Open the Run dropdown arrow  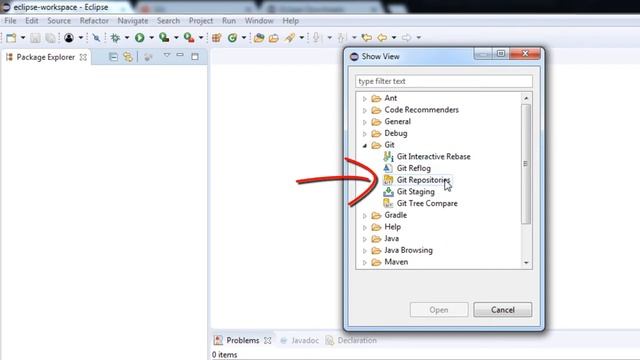151,38
